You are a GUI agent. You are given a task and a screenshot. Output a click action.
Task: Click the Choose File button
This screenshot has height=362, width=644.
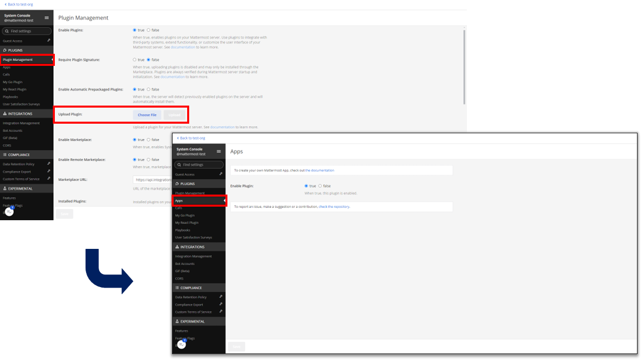tap(146, 115)
